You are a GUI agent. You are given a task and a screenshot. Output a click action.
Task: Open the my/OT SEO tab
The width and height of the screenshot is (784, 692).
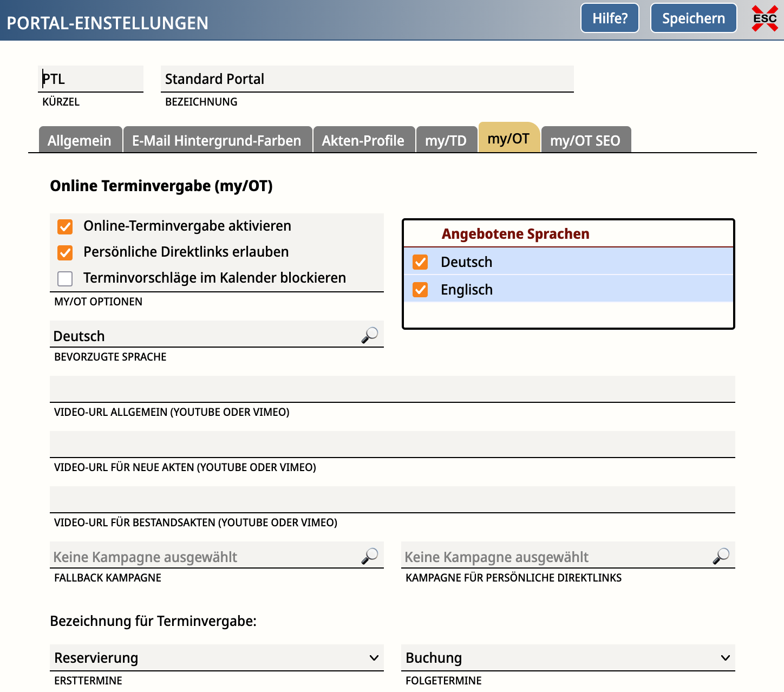click(x=585, y=141)
